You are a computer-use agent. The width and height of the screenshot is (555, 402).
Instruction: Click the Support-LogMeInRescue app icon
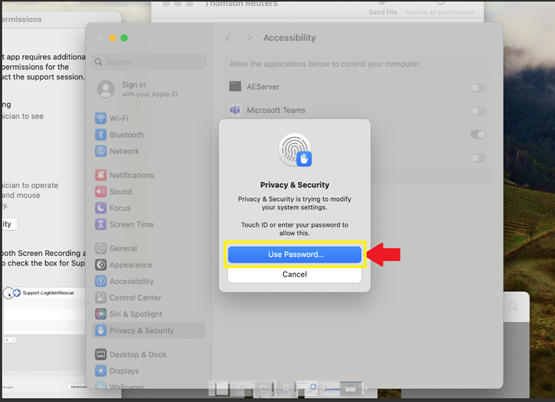coord(17,293)
